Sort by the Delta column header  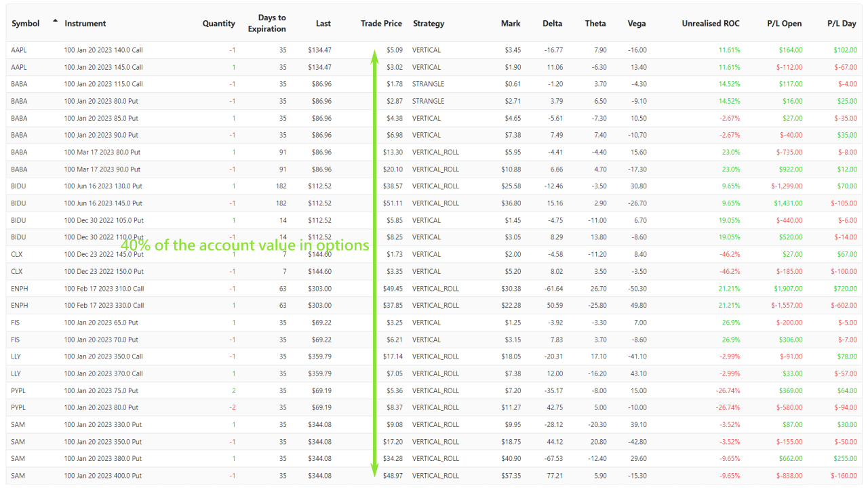[553, 23]
